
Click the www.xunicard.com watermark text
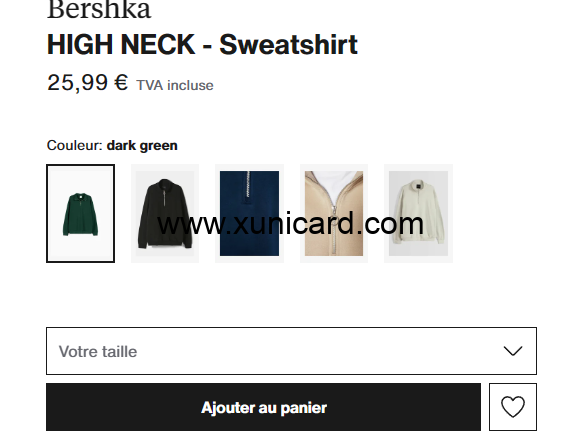pos(290,223)
